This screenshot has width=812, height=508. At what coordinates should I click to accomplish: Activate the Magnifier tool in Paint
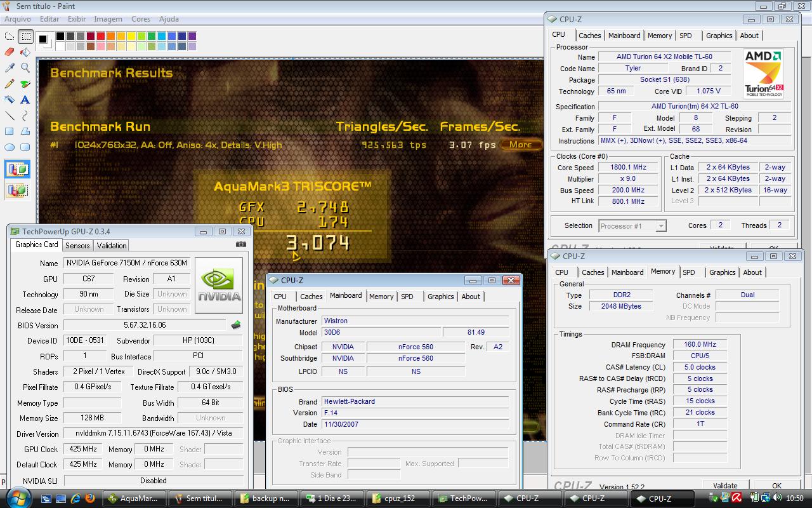pyautogui.click(x=25, y=67)
